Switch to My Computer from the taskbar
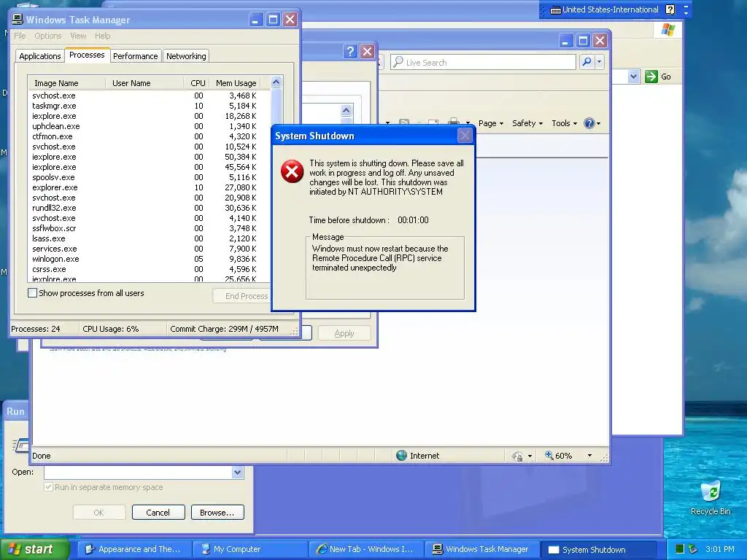Screen dimensions: 747x560 click(249, 549)
